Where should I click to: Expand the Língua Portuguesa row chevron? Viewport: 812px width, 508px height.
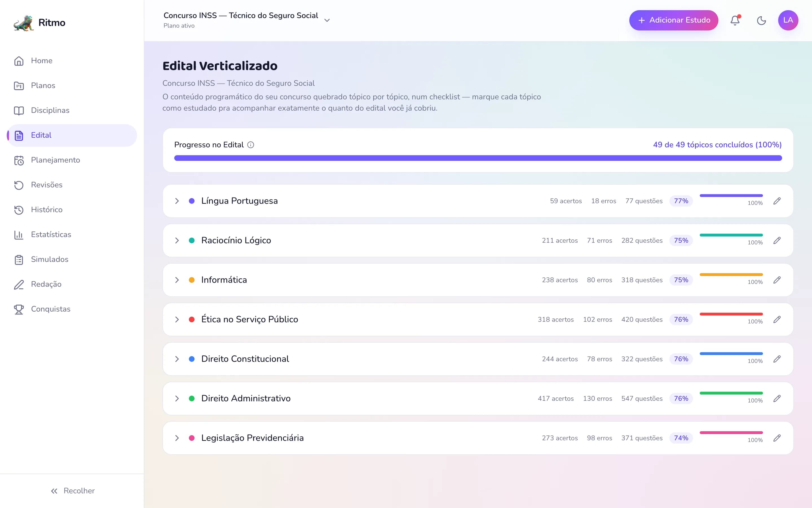coord(177,201)
